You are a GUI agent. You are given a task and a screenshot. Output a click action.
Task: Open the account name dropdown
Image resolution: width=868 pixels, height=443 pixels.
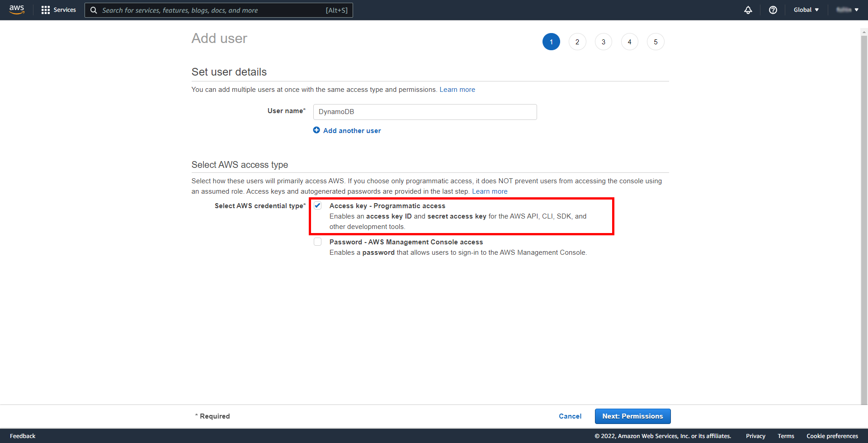tap(847, 10)
